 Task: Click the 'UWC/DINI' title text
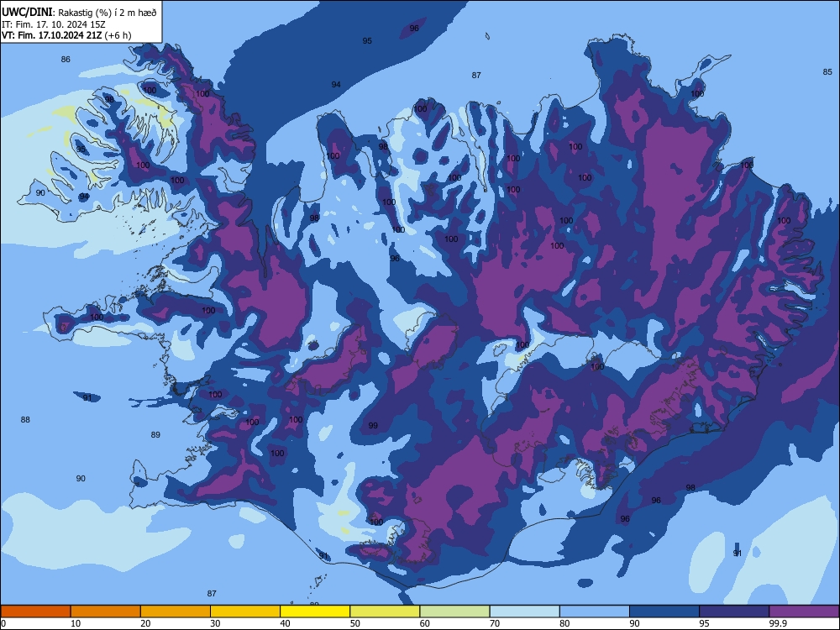tap(27, 11)
